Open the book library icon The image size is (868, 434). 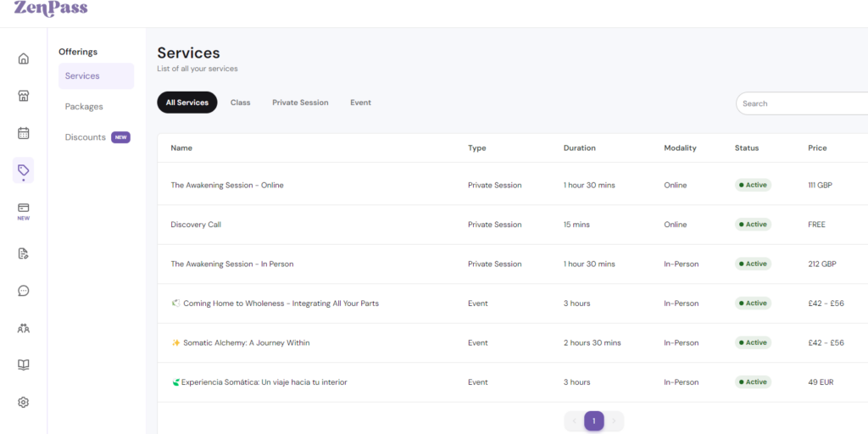click(23, 364)
